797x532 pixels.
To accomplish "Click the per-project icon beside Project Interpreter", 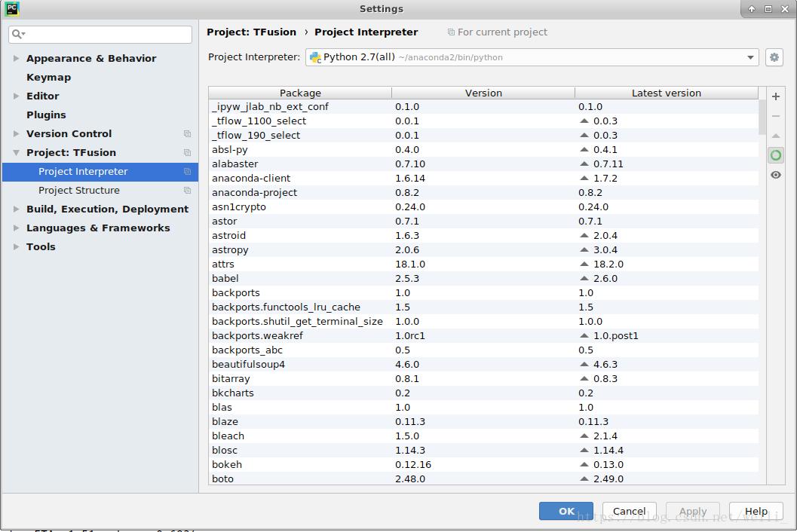I will pos(186,171).
